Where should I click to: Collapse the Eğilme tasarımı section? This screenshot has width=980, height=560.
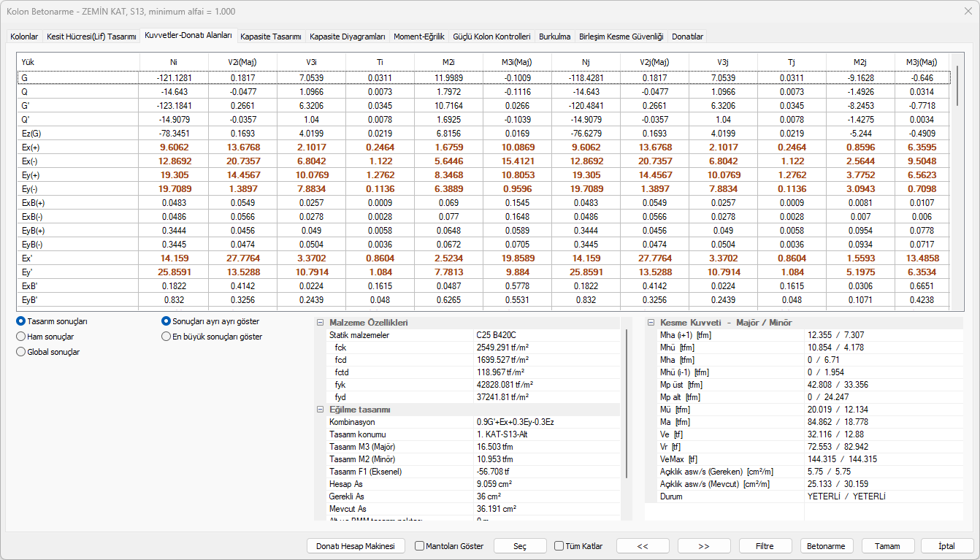click(x=320, y=410)
